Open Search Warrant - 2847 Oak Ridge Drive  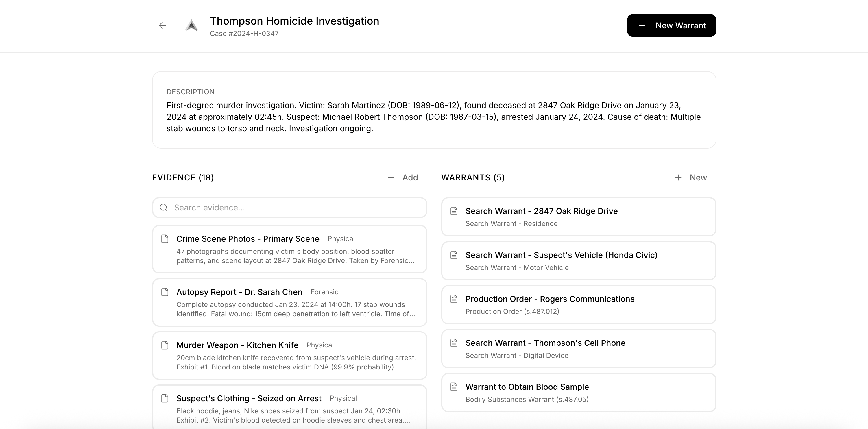click(x=542, y=211)
